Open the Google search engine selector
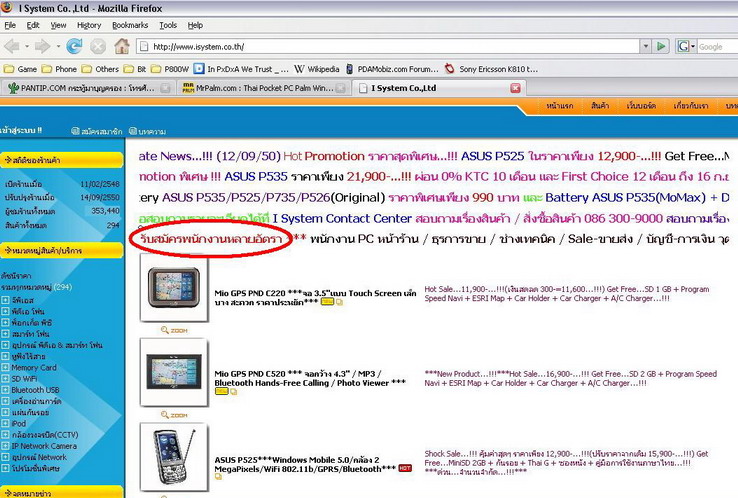This screenshot has height=498, width=738. pos(686,46)
